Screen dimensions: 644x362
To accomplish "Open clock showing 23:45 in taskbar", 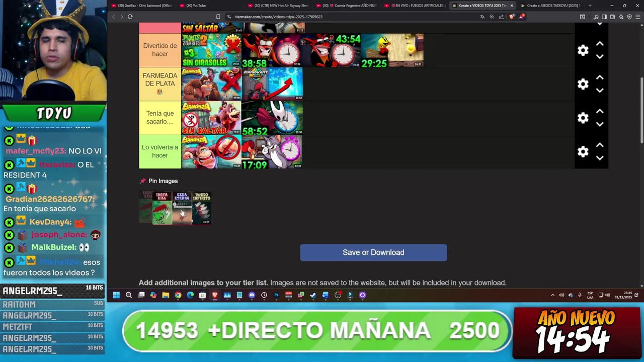I will pyautogui.click(x=623, y=295).
